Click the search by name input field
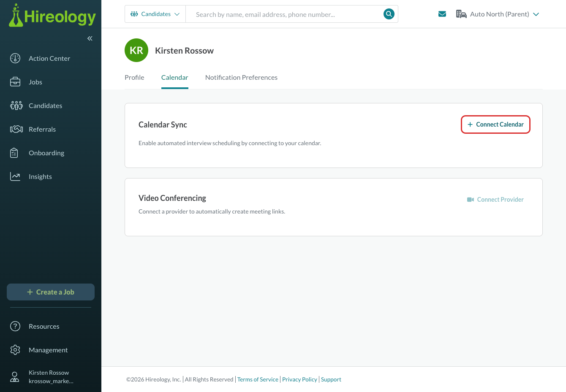This screenshot has width=566, height=392. pos(284,14)
